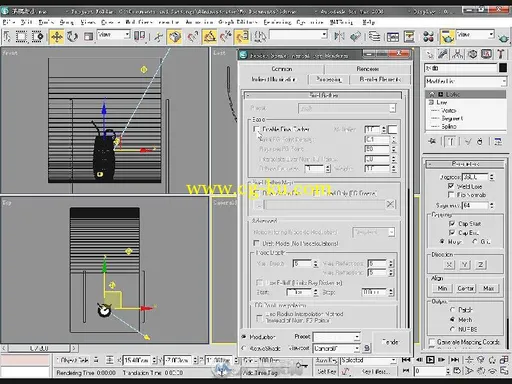The width and height of the screenshot is (512, 384).
Task: Open Final Gather Preset dropdown
Action: click(x=347, y=108)
